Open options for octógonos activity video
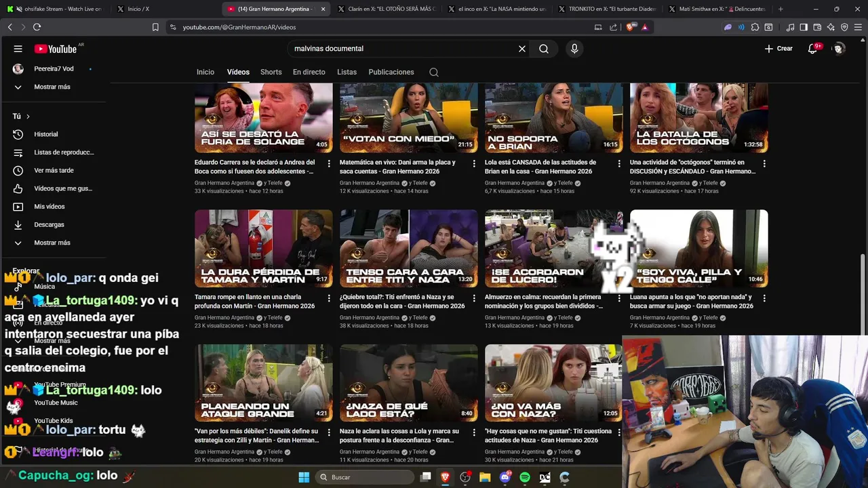 pyautogui.click(x=764, y=163)
